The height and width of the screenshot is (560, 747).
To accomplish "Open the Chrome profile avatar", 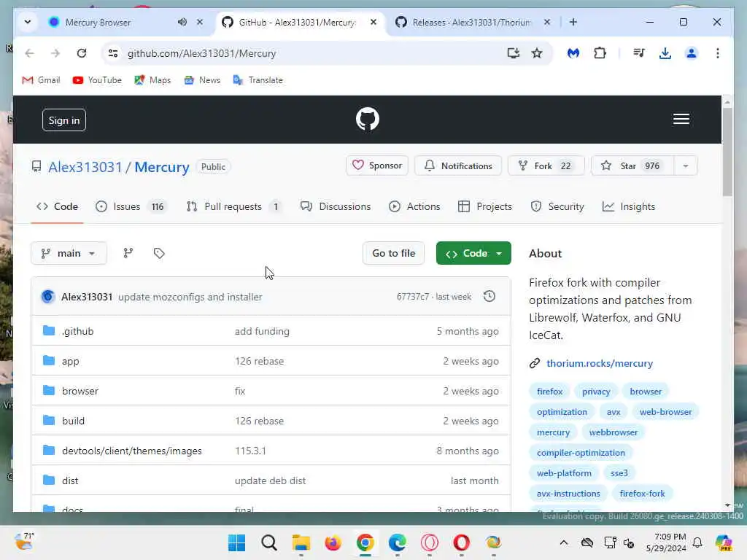I will tap(692, 53).
